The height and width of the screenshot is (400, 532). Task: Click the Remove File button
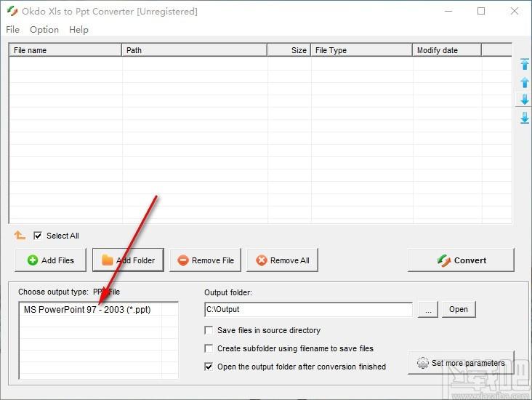205,260
